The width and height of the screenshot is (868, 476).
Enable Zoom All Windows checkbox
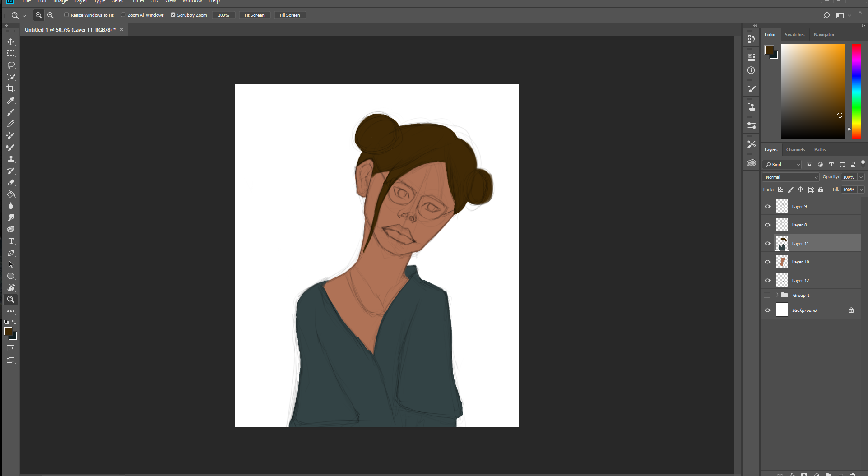(123, 15)
